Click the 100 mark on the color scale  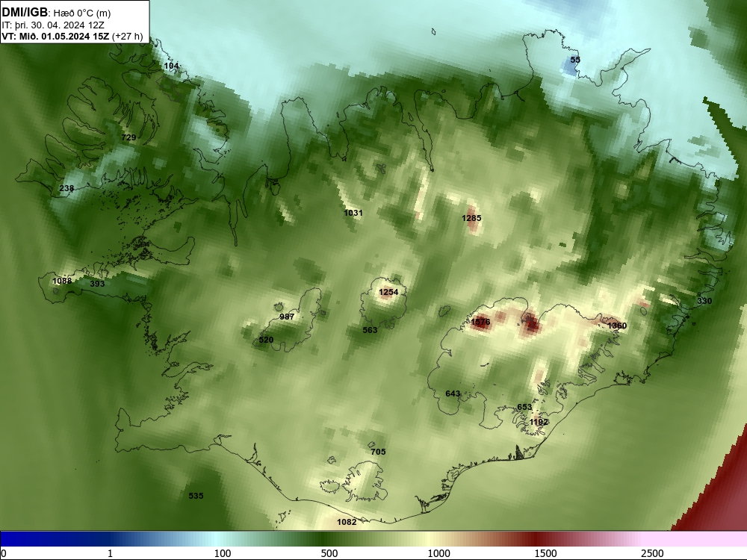pyautogui.click(x=223, y=553)
